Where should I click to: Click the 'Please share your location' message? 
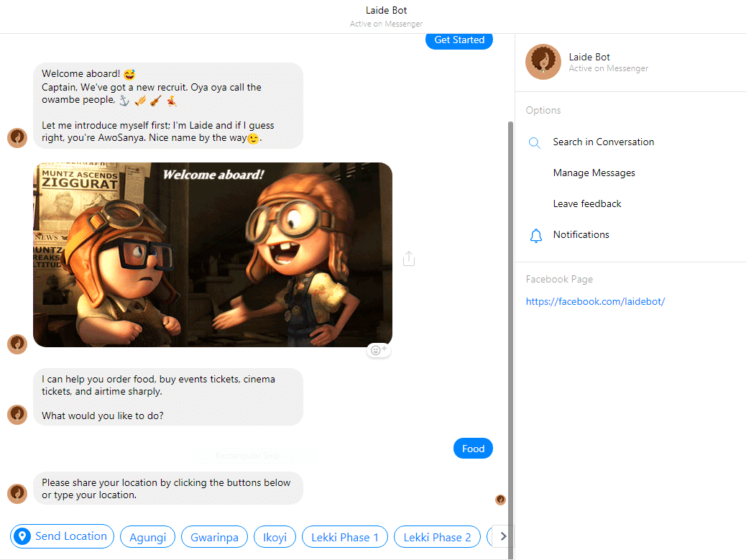(168, 488)
